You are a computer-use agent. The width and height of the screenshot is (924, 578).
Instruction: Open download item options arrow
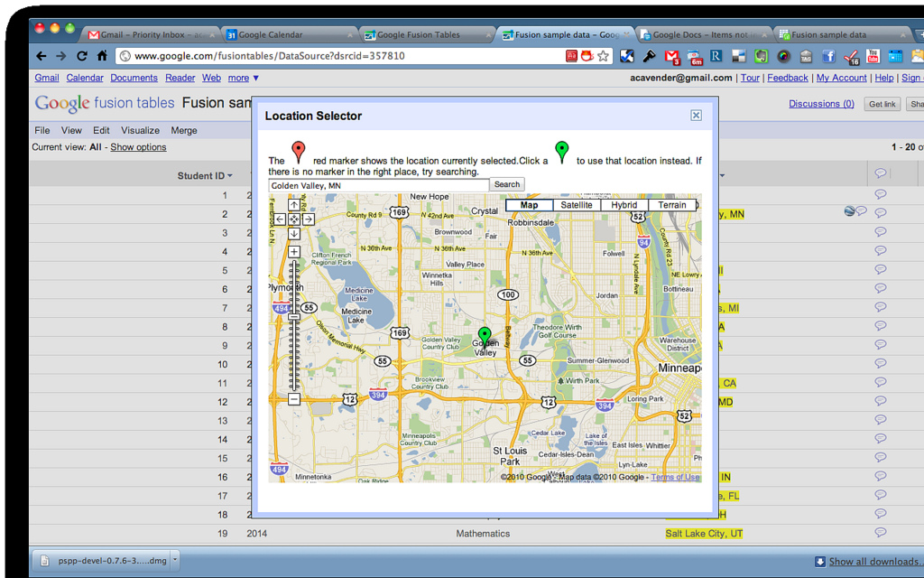pos(175,561)
